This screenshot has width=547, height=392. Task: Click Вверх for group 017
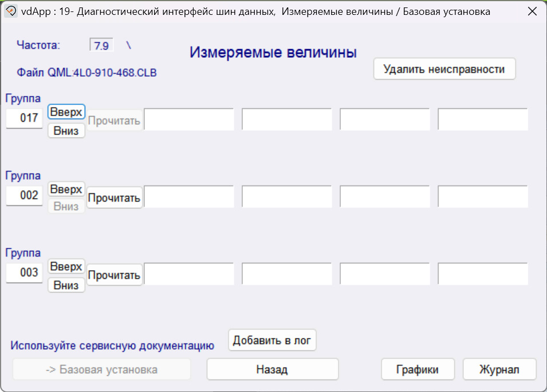(x=66, y=112)
